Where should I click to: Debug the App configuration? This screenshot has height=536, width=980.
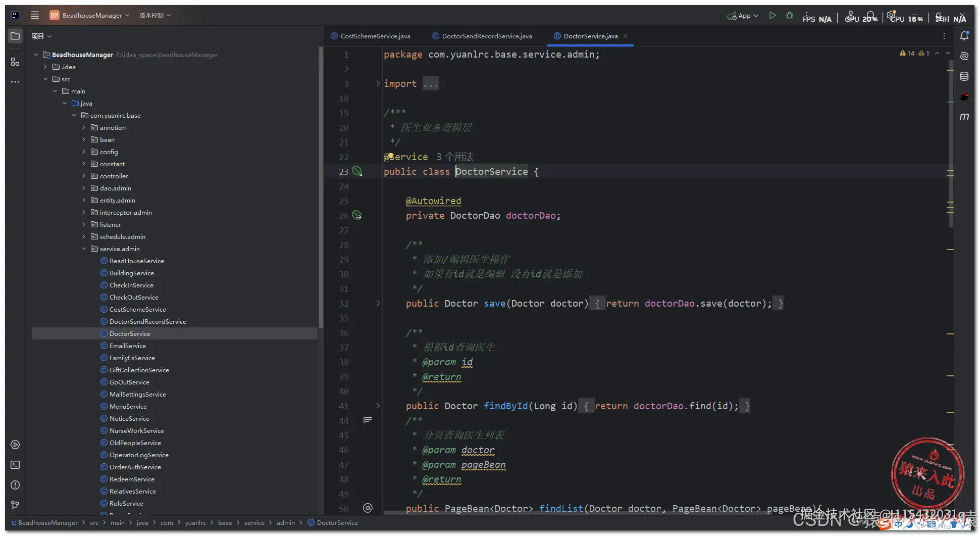(x=790, y=16)
